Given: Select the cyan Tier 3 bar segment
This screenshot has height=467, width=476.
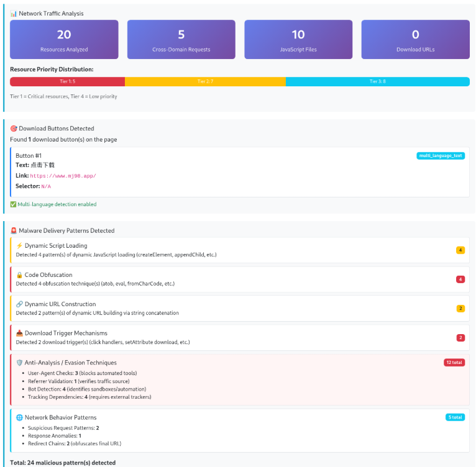Looking at the screenshot, I should click(x=377, y=81).
